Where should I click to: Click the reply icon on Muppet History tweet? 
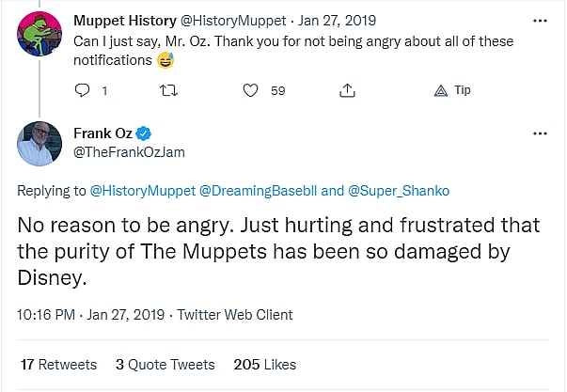tap(83, 90)
